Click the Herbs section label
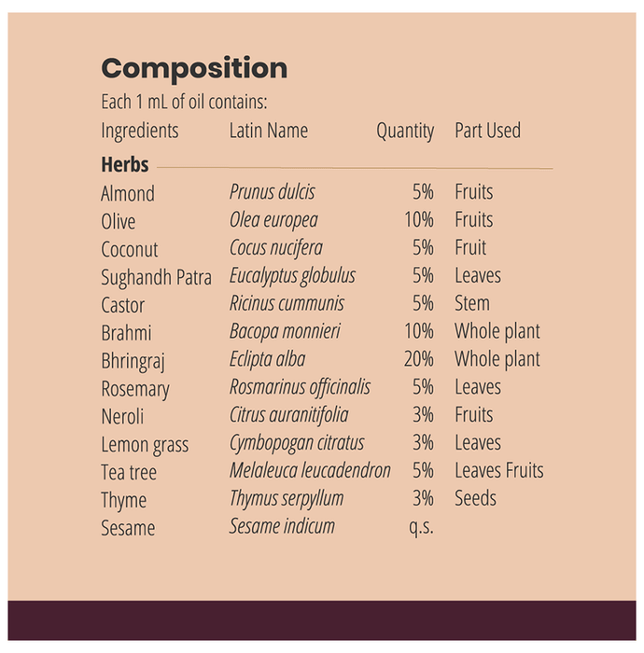Viewport: 644px width, 653px height. (125, 165)
